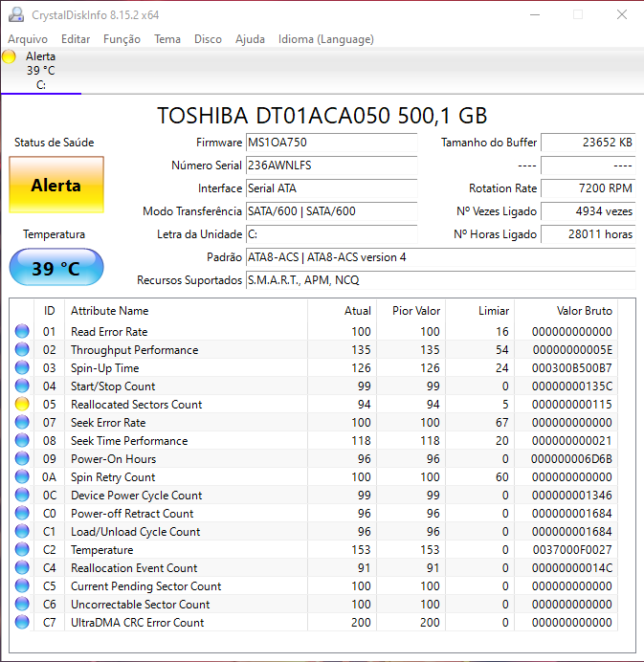Close the CrystalDiskInfo window

[x=622, y=14]
